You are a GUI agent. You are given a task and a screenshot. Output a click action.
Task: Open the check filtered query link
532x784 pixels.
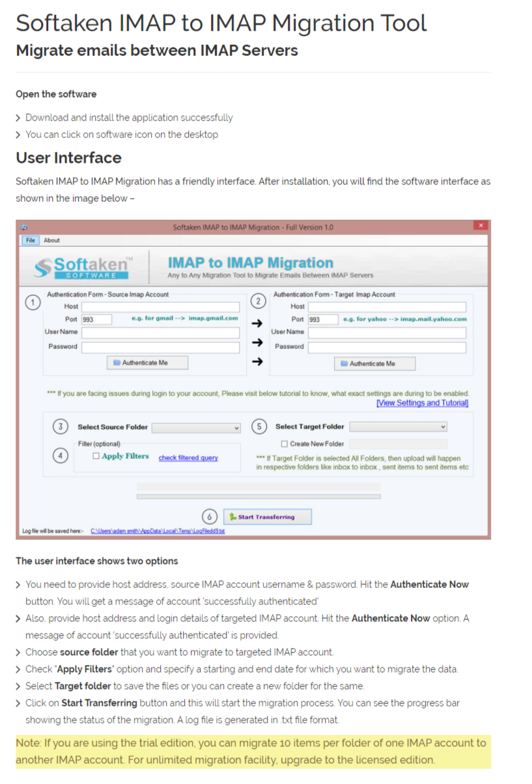188,458
